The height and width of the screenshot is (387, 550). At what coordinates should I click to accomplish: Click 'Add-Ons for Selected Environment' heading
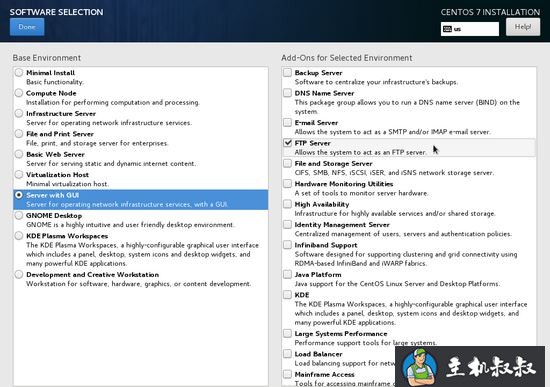(347, 58)
